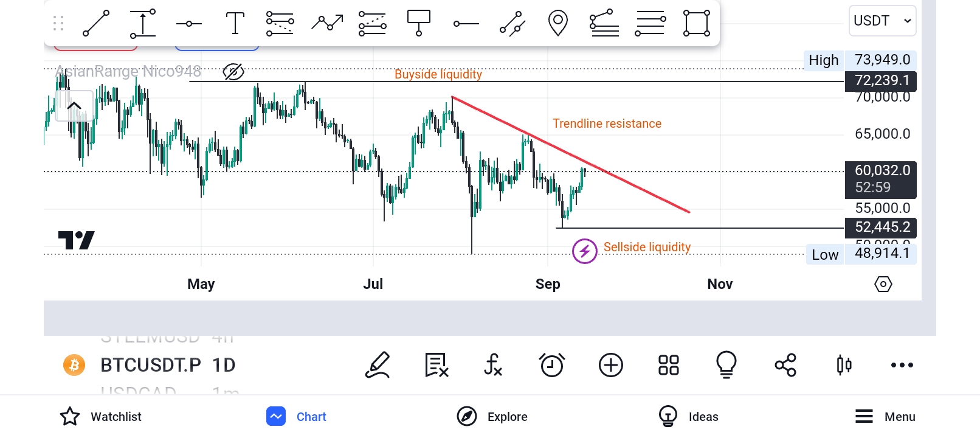Open the alert clock icon

pos(552,365)
